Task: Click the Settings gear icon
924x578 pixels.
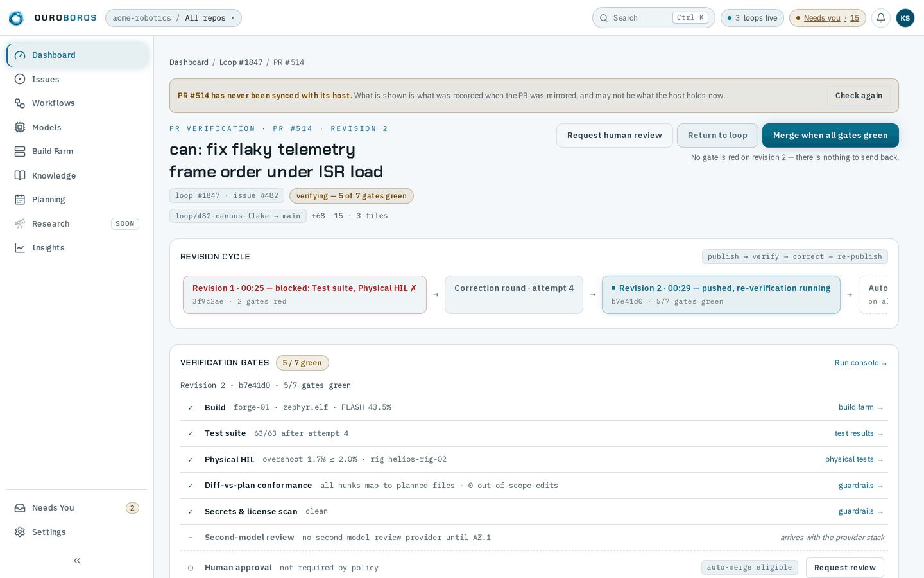Action: click(x=20, y=532)
